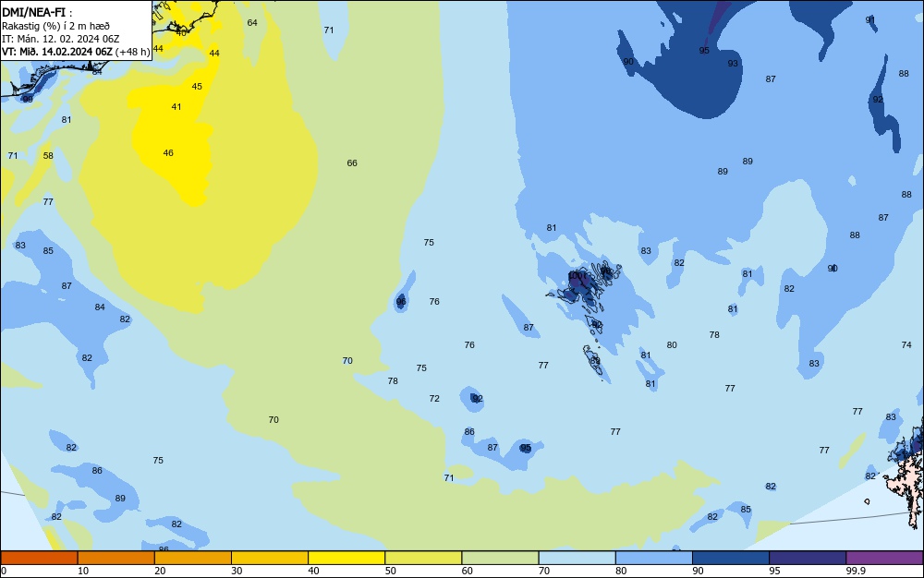
Task: Click the 100 value over the Faroe Islands
Action: pos(576,275)
